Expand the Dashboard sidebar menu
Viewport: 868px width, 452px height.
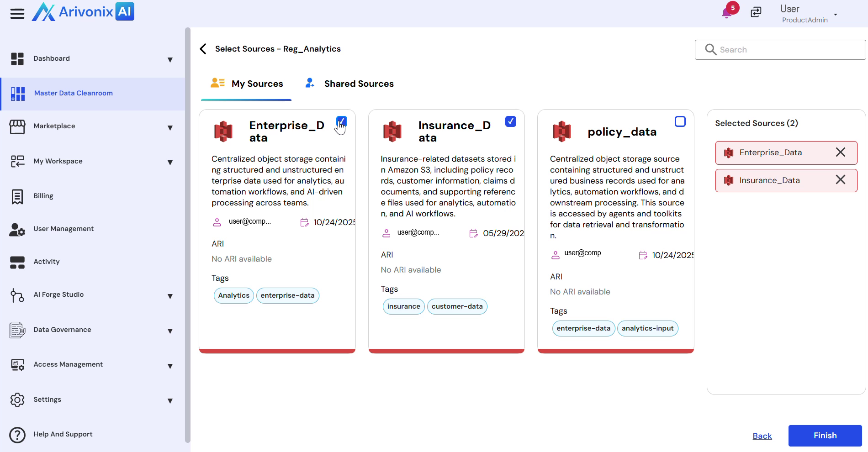click(x=170, y=59)
